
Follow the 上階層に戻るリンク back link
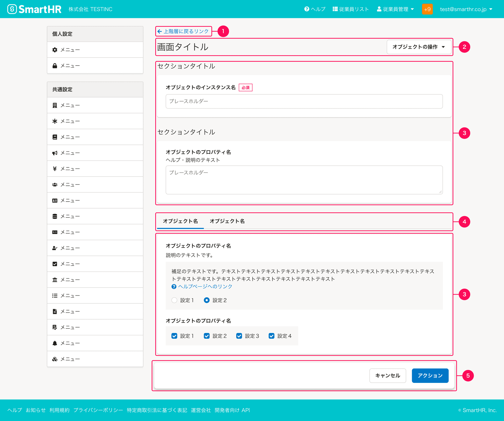click(x=183, y=31)
